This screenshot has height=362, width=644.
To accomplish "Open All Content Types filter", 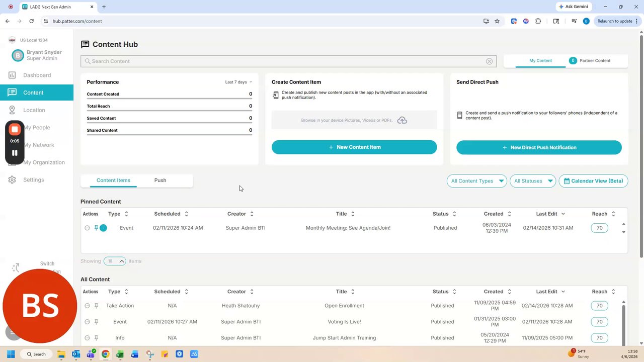I will point(476,181).
